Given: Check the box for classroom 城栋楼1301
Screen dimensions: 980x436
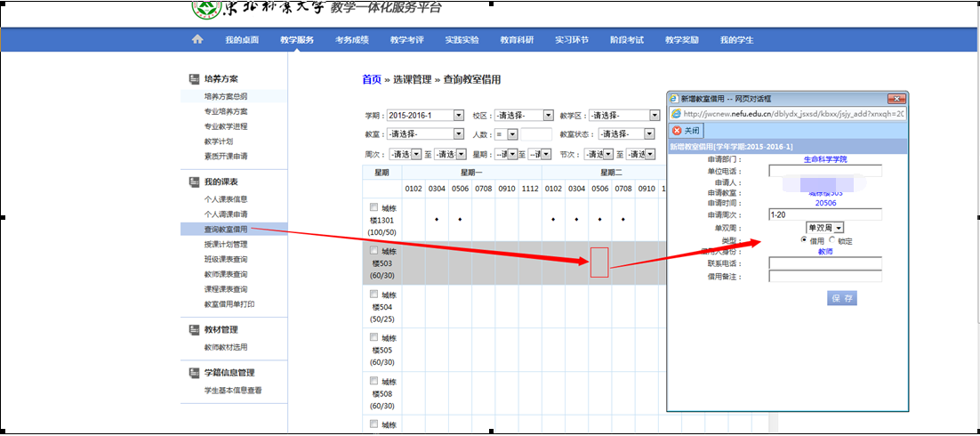Looking at the screenshot, I should point(374,207).
